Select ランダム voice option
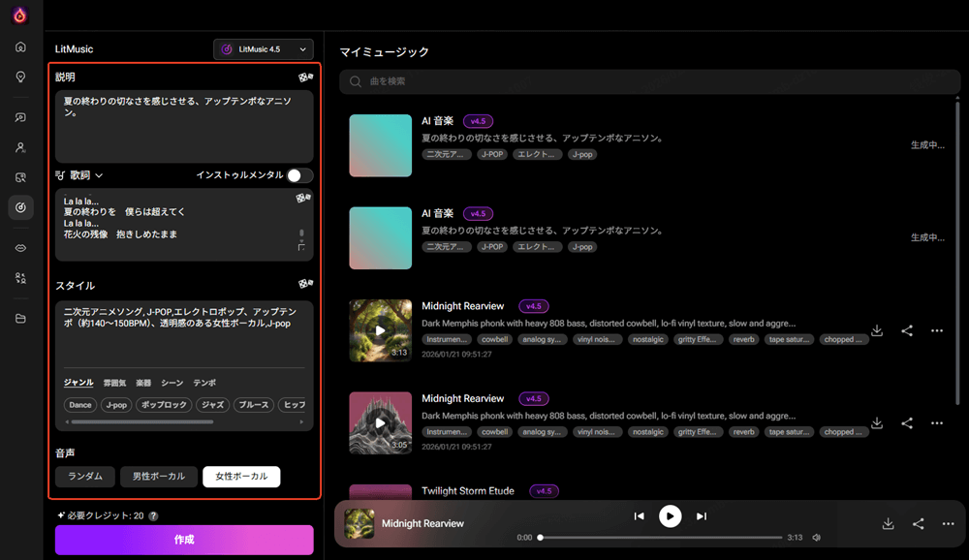The image size is (969, 560). [85, 476]
